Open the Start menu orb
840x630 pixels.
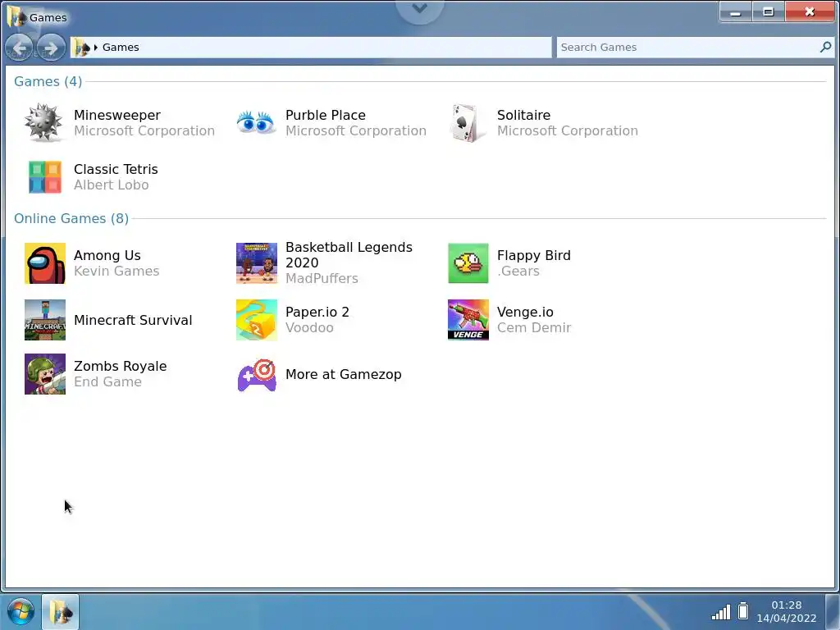[21, 611]
